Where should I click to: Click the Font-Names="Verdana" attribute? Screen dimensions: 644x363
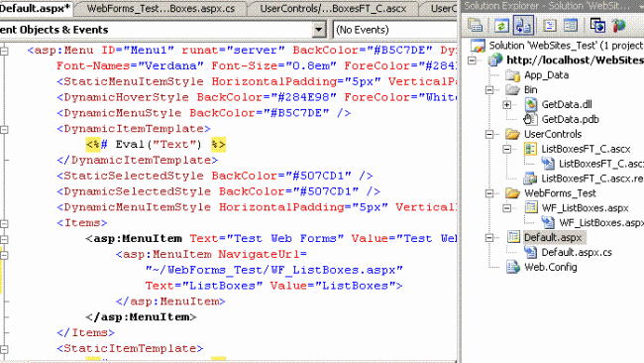[x=130, y=65]
